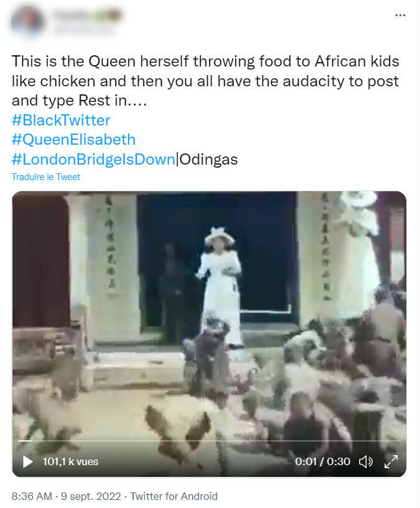This screenshot has height=508, width=420.
Task: Open the #LondonBridgeIsDown hashtag
Action: point(93,160)
